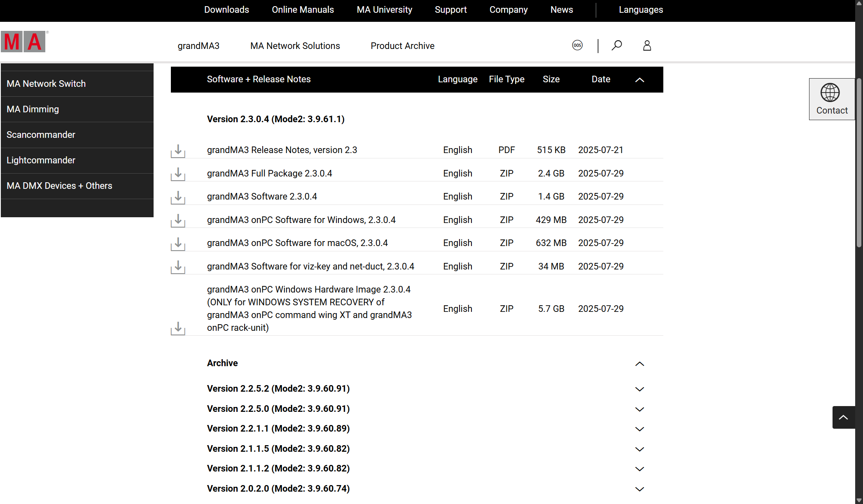This screenshot has height=504, width=863.
Task: Open the user account icon
Action: (x=647, y=45)
